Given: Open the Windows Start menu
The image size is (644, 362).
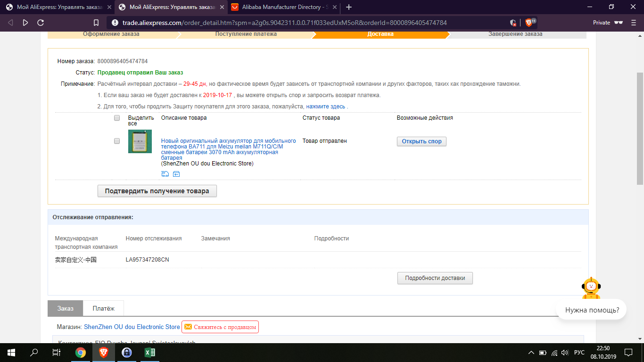Looking at the screenshot, I should (x=11, y=352).
